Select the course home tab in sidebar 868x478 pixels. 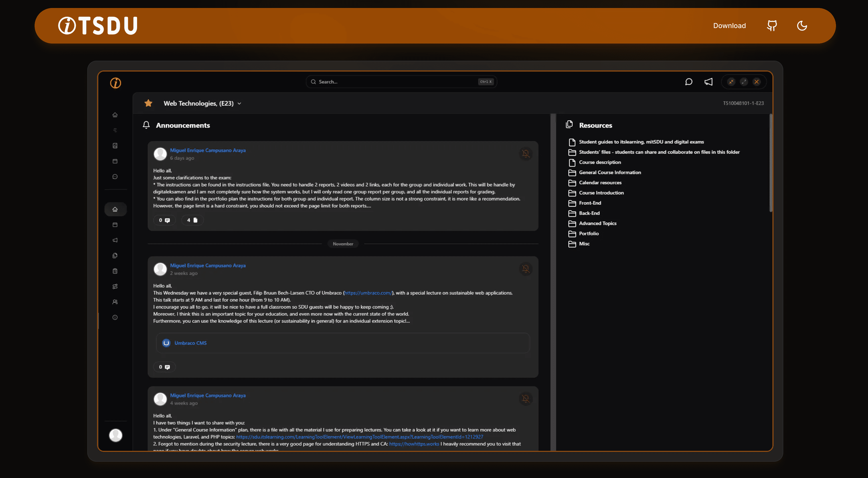point(115,209)
